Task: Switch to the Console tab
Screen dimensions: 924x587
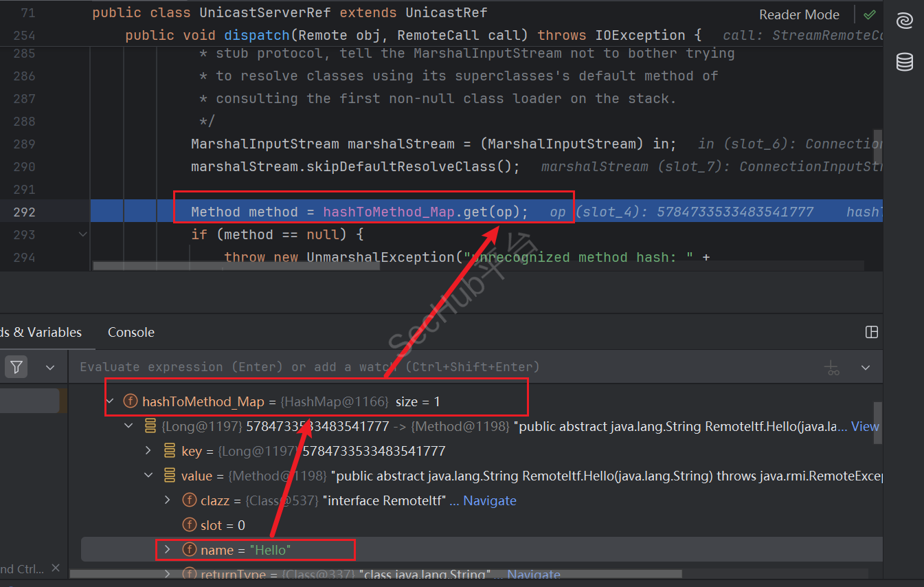Action: [x=131, y=333]
